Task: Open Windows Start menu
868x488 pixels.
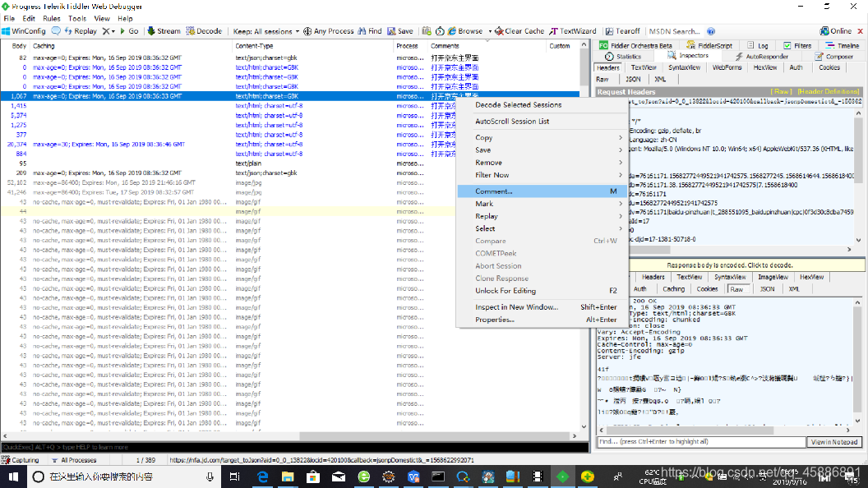Action: click(x=13, y=476)
